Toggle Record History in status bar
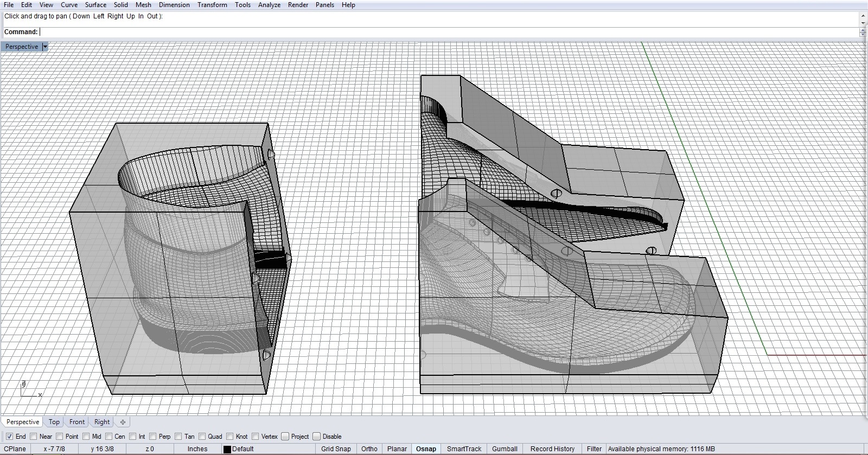 coord(552,449)
